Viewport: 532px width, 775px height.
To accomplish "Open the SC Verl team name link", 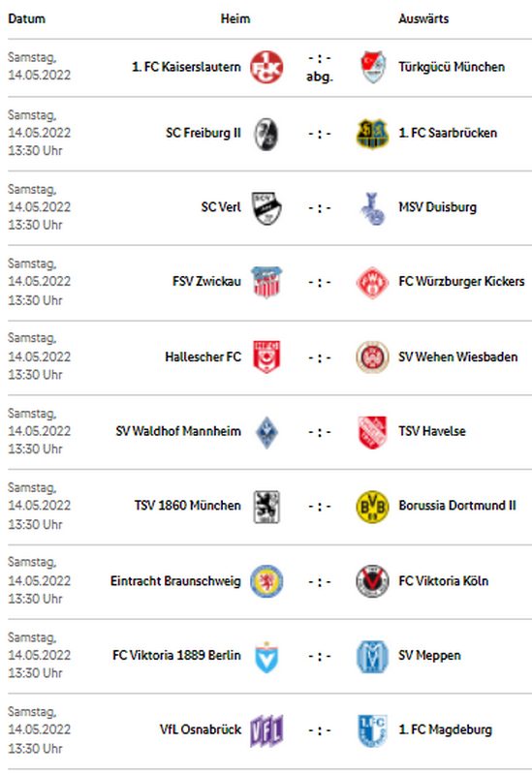I will click(x=221, y=207).
